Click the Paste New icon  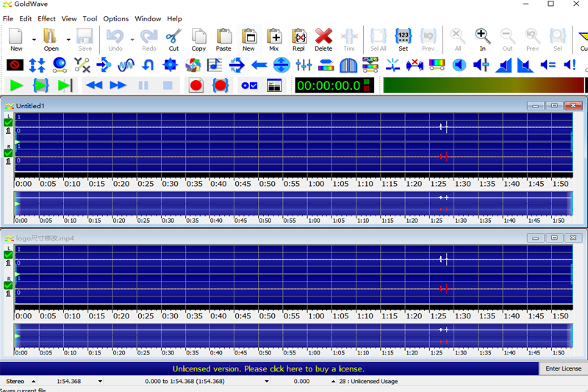(248, 36)
